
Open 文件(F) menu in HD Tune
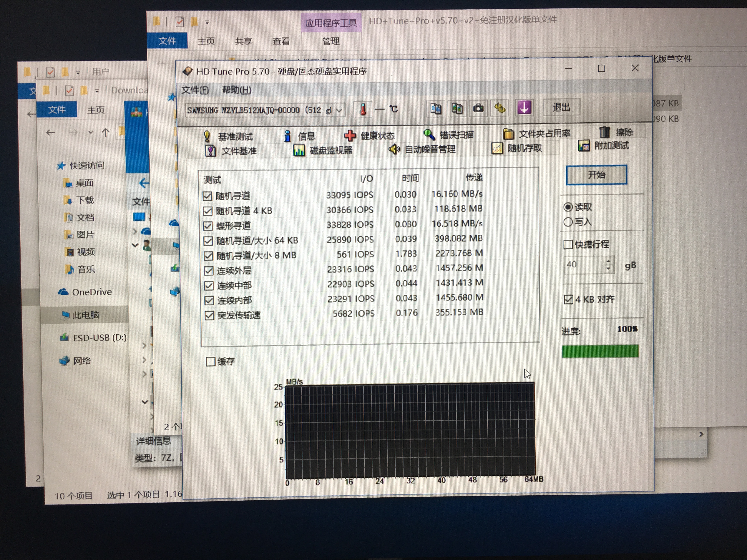point(195,90)
